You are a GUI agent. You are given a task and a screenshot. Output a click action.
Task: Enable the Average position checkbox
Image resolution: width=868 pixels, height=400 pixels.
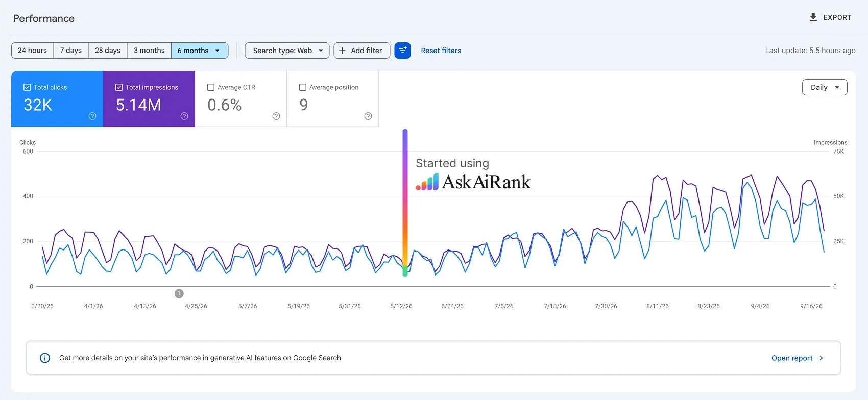tap(303, 87)
